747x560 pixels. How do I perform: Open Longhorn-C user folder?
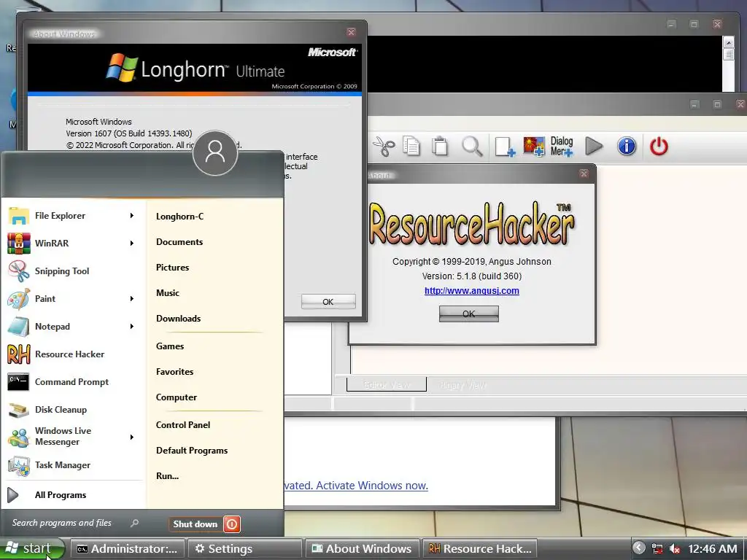click(179, 217)
